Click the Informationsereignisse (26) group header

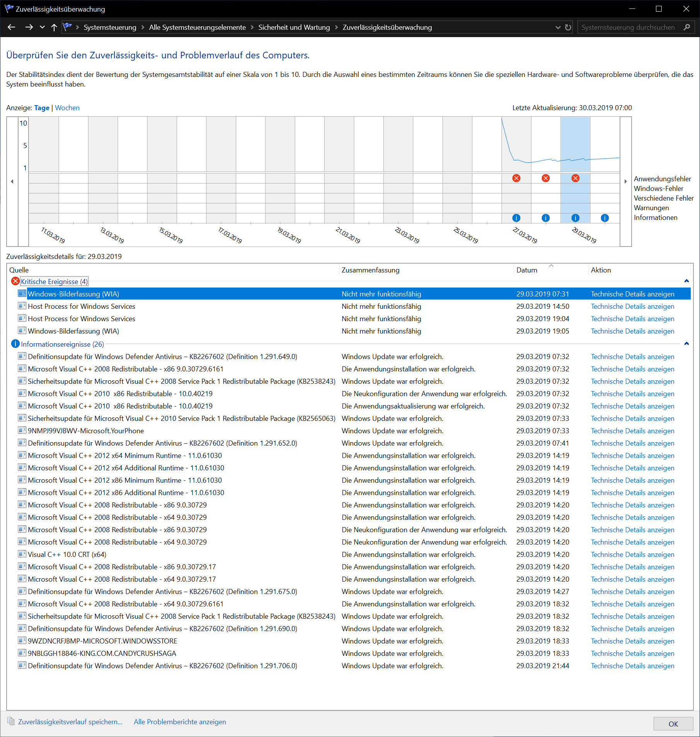coord(63,344)
